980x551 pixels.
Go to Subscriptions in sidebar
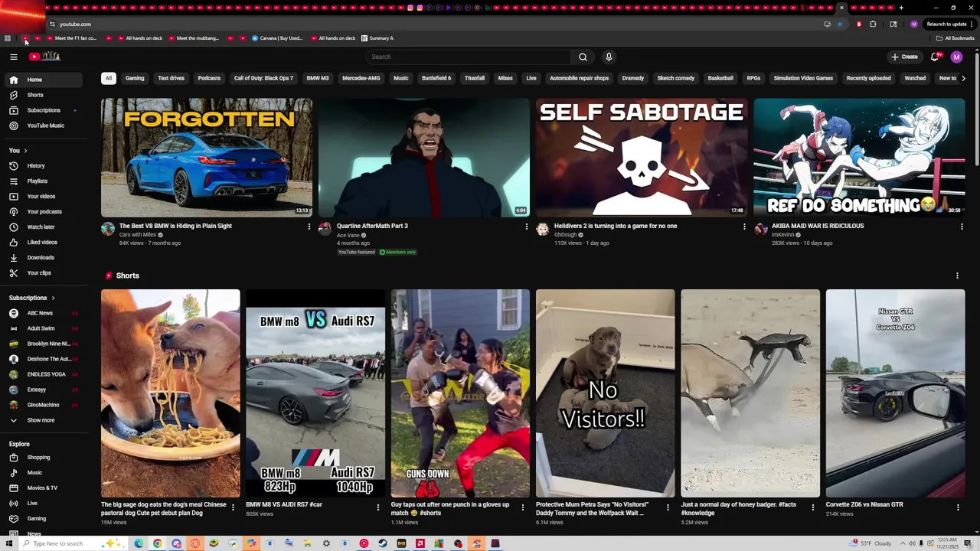coord(44,110)
